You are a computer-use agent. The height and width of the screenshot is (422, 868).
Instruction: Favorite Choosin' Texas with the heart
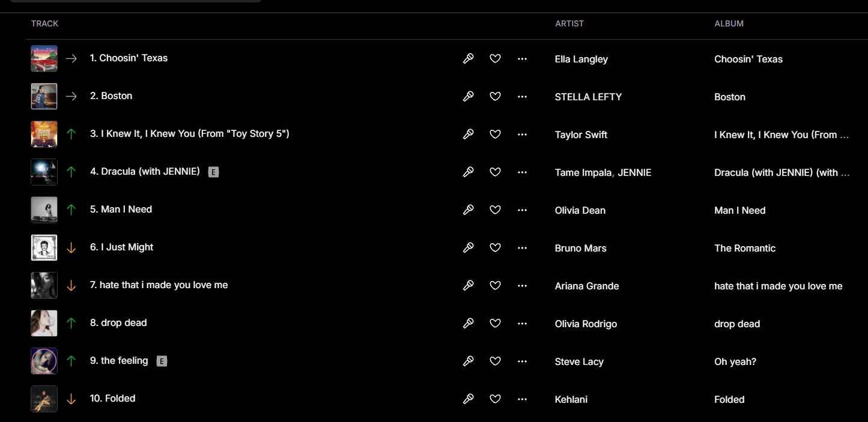pyautogui.click(x=495, y=58)
